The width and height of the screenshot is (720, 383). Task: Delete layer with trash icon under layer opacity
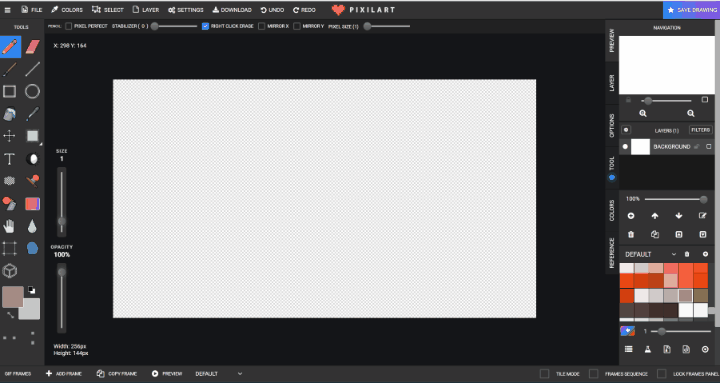click(631, 235)
